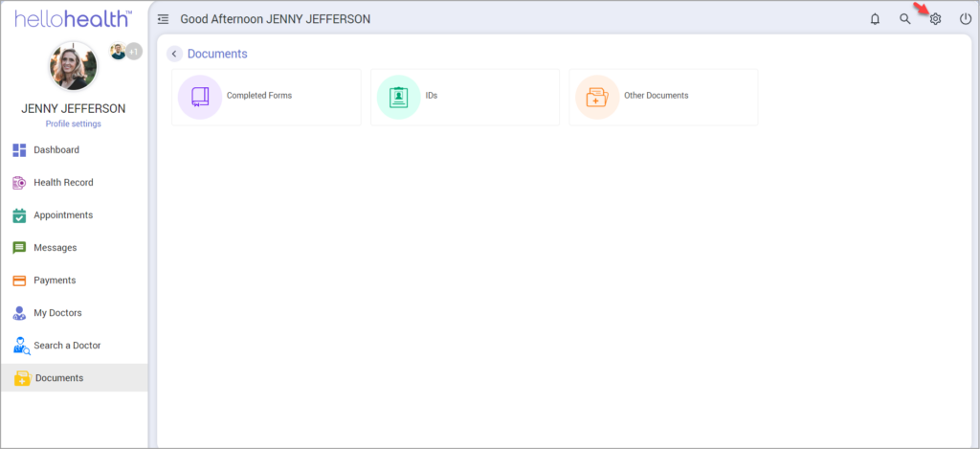Open Health Record from the sidebar
Image resolution: width=980 pixels, height=449 pixels.
[x=63, y=183]
